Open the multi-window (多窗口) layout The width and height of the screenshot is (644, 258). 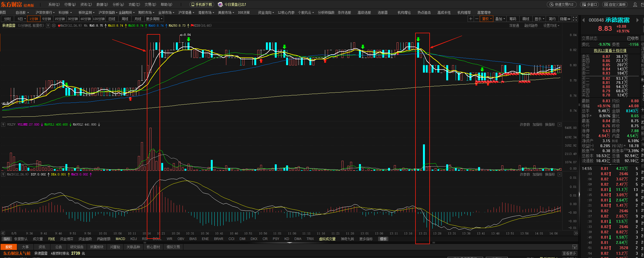(589, 4)
